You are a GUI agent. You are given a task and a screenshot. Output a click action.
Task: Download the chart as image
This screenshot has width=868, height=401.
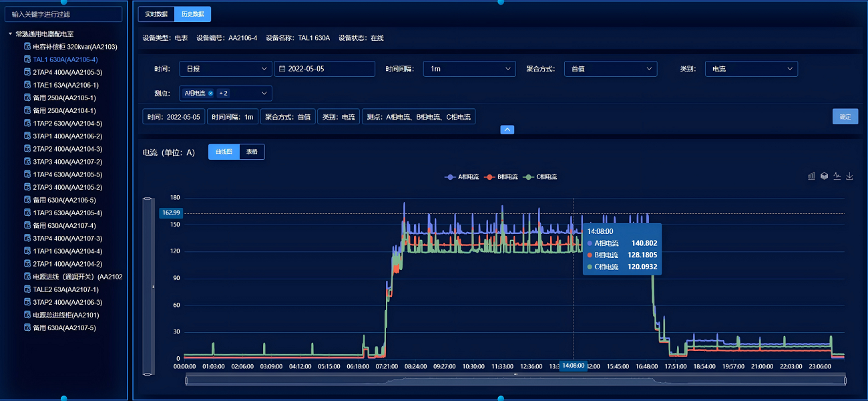(x=850, y=176)
